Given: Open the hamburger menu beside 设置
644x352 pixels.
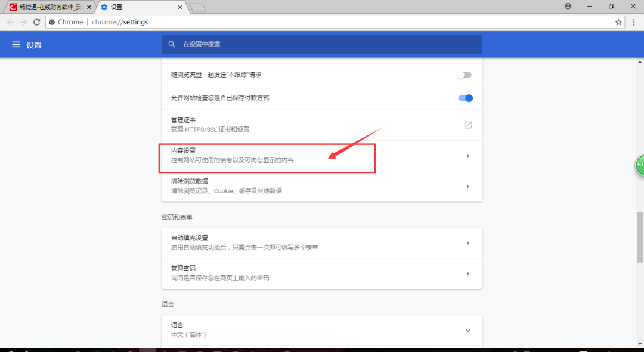Looking at the screenshot, I should [x=16, y=44].
